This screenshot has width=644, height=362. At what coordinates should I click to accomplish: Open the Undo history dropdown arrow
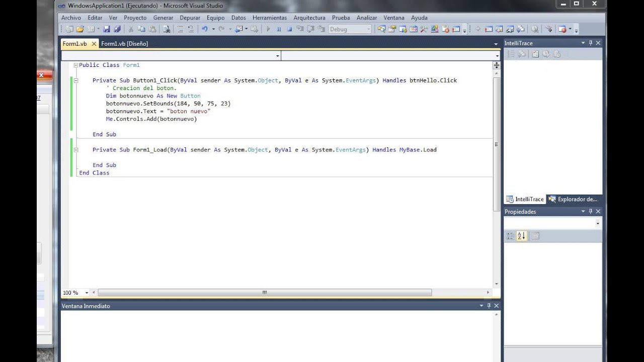(x=213, y=29)
